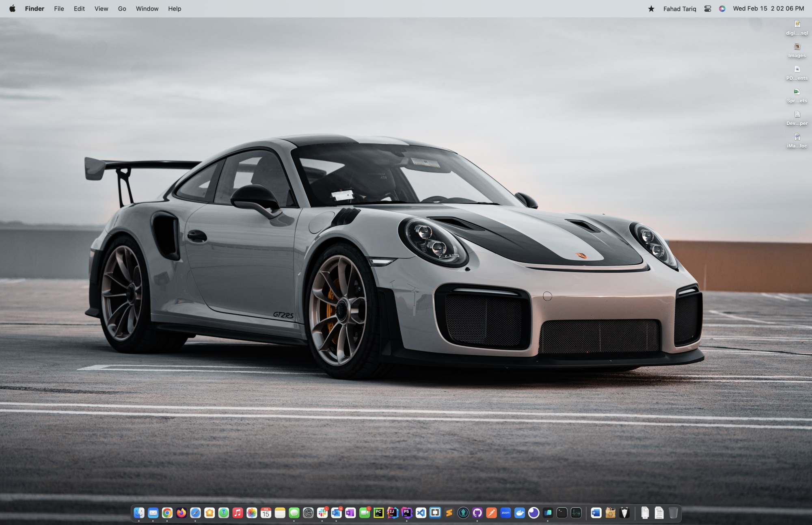Open Microsoft Word in the dock
Viewport: 812px width, 525px height.
pos(596,513)
